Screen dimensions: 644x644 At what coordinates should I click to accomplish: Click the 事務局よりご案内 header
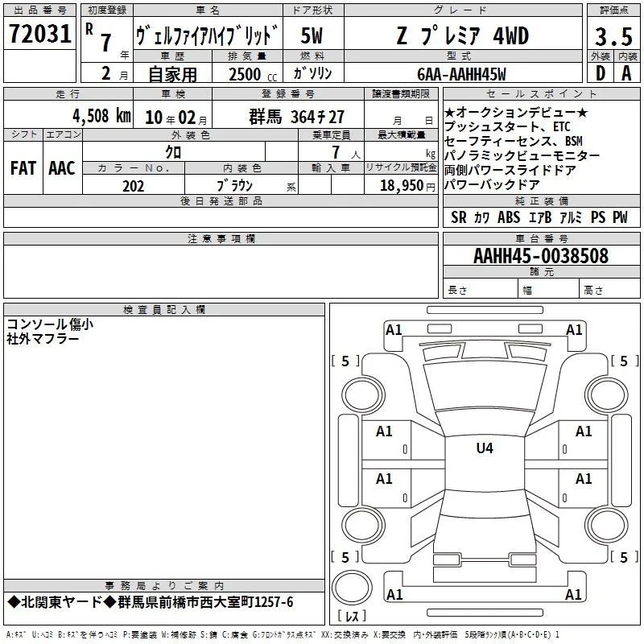pyautogui.click(x=164, y=586)
